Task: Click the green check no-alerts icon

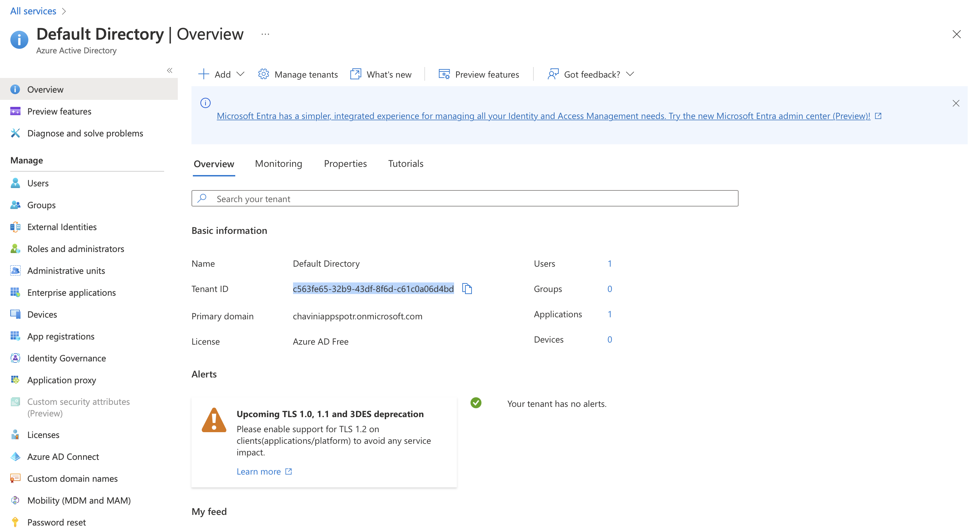Action: click(x=476, y=403)
